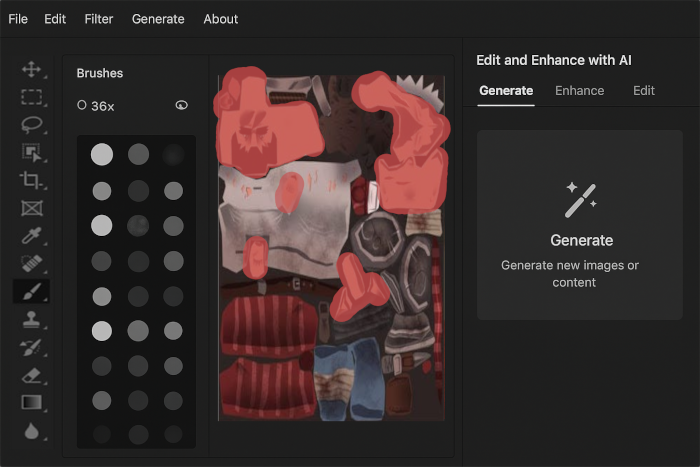Select the Brush tool
700x467 pixels.
pos(31,292)
